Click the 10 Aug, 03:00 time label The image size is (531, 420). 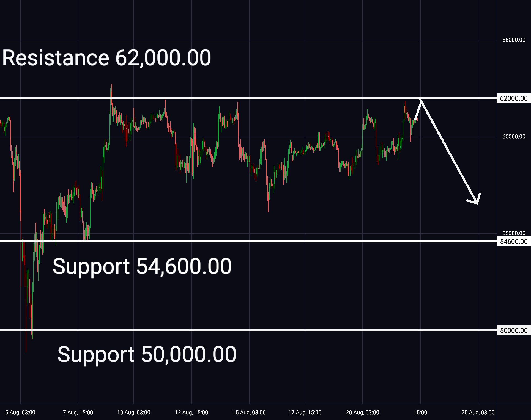pyautogui.click(x=134, y=412)
